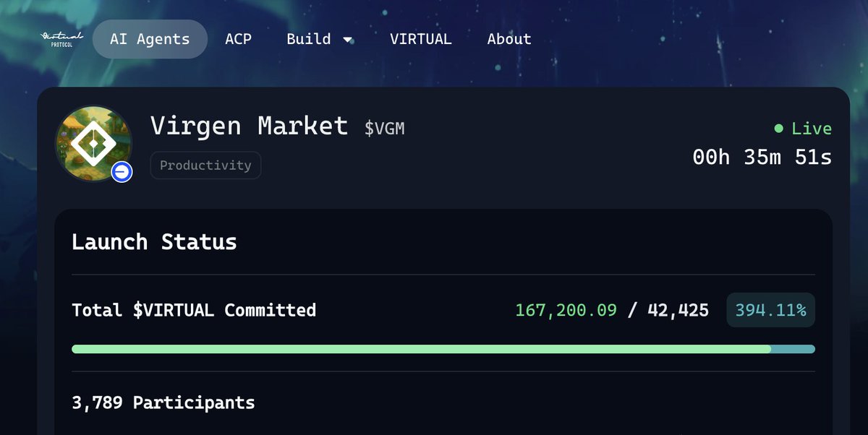Viewport: 868px width, 435px height.
Task: Click the 3,789 Participants text
Action: click(163, 402)
